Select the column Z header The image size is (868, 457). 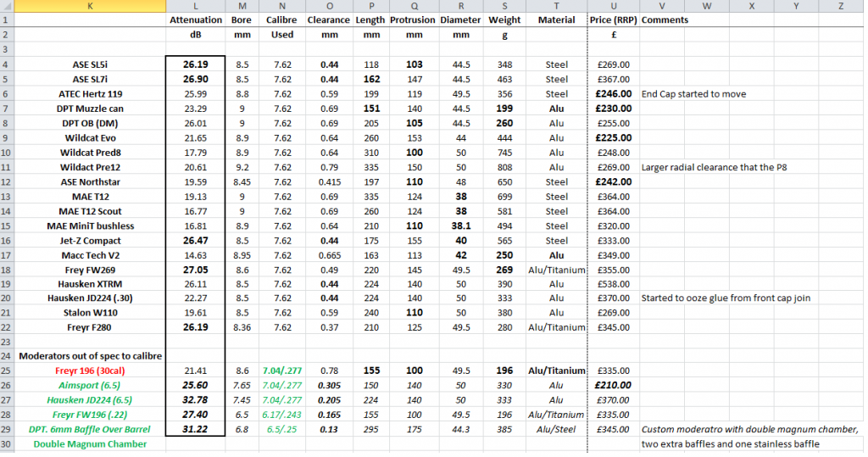coord(839,6)
